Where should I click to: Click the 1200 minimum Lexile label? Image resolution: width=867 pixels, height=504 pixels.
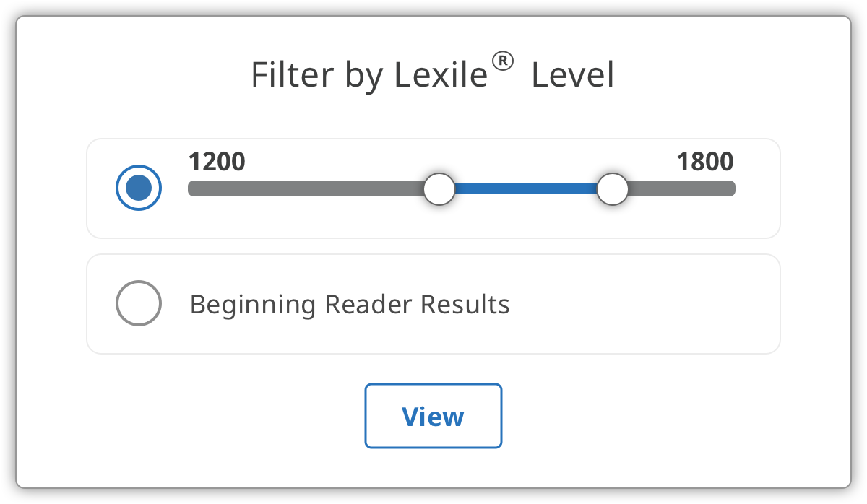[x=217, y=162]
